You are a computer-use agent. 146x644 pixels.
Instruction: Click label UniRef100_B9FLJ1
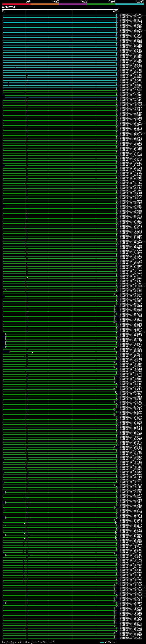pos(131,82)
